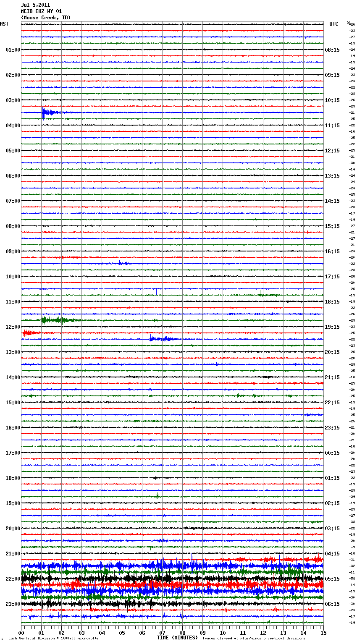This screenshot has height=644, width=357.
Task: Click the 08:15 UTC time label
Action: pos(332,50)
